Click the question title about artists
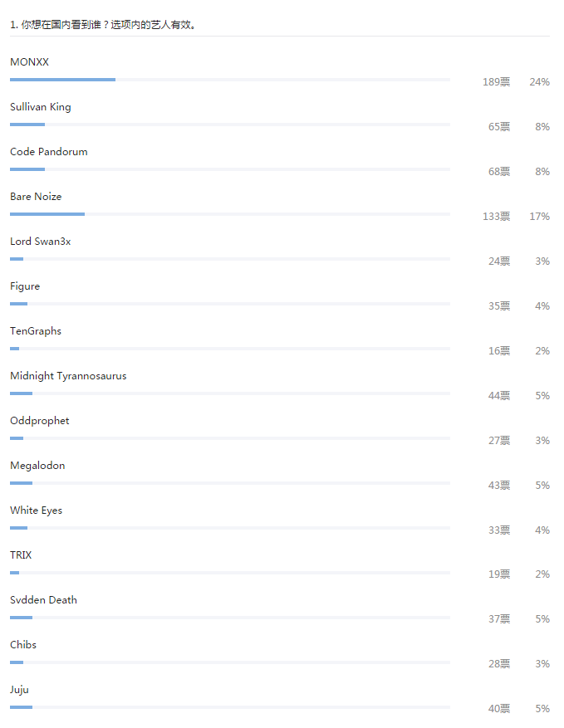This screenshot has width=564, height=728. 103,25
